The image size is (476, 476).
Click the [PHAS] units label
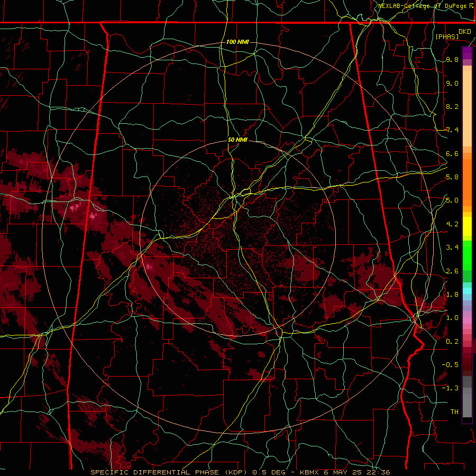[447, 36]
